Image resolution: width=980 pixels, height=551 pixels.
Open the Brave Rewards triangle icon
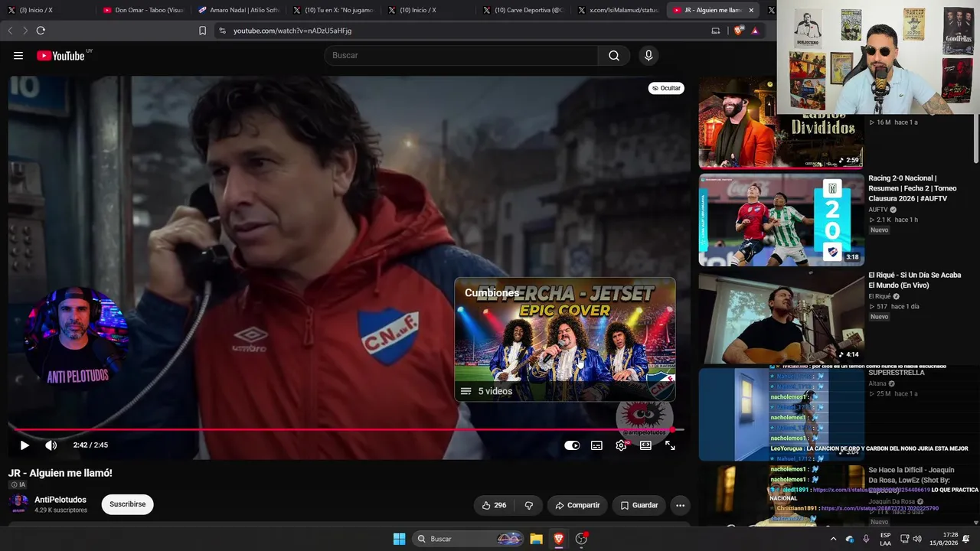coord(755,31)
